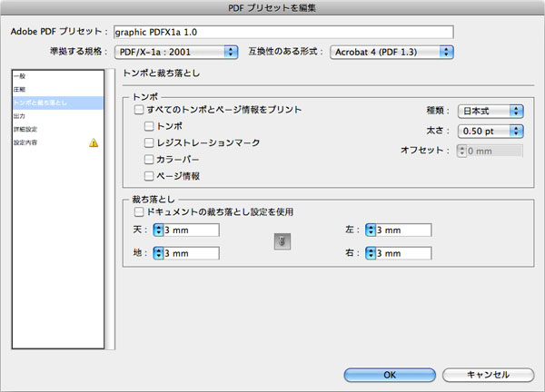The image size is (545, 392).
Task: Click the 天 bleed stepper arrows
Action: coord(158,230)
